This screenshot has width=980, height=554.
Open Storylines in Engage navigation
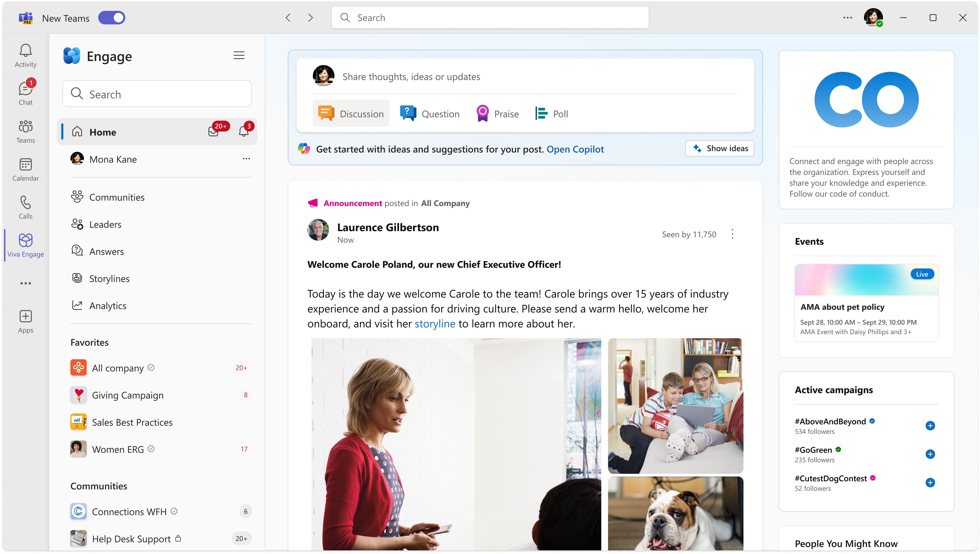109,278
